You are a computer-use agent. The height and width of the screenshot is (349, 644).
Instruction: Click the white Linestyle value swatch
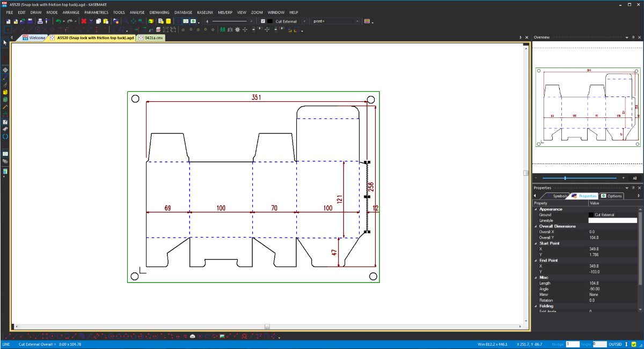[612, 220]
